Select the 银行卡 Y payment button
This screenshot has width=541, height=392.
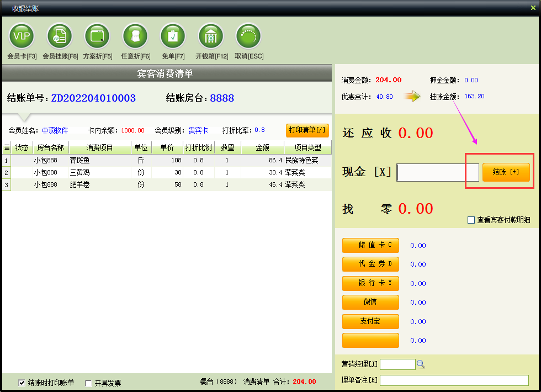tap(370, 283)
